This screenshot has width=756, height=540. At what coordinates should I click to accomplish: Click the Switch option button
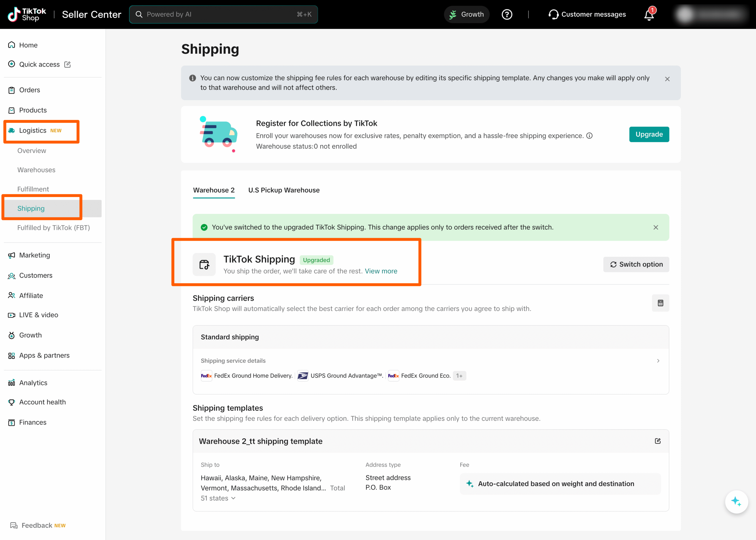[636, 264]
